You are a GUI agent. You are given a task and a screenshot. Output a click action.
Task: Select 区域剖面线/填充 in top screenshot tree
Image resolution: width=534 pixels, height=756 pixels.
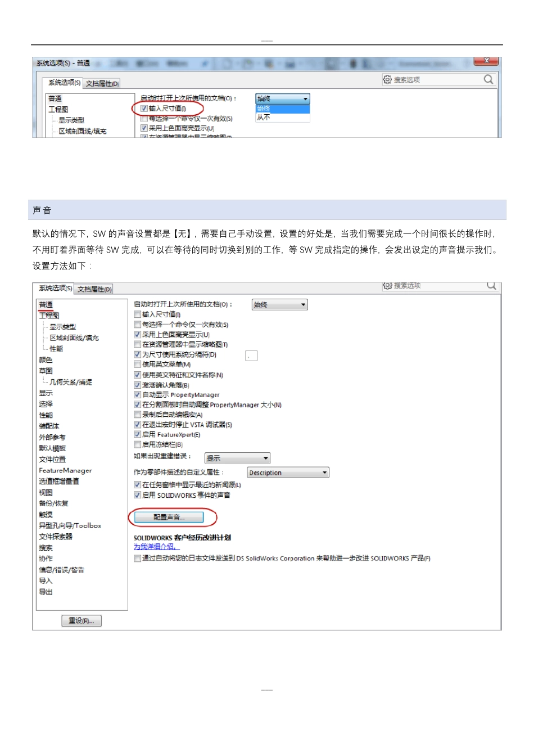[x=82, y=131]
